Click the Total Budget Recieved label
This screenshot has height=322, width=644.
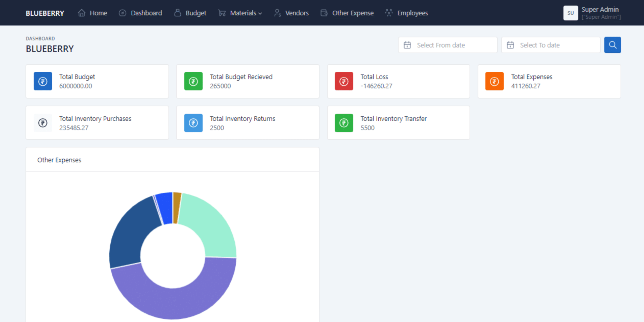241,77
